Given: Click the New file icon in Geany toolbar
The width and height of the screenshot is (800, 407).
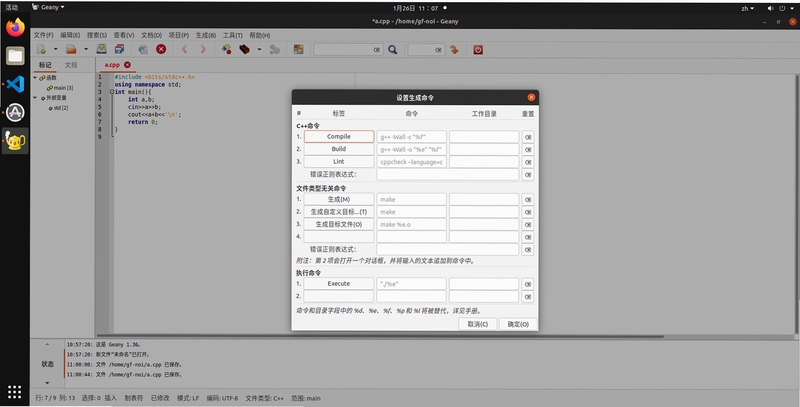Looking at the screenshot, I should (x=41, y=49).
